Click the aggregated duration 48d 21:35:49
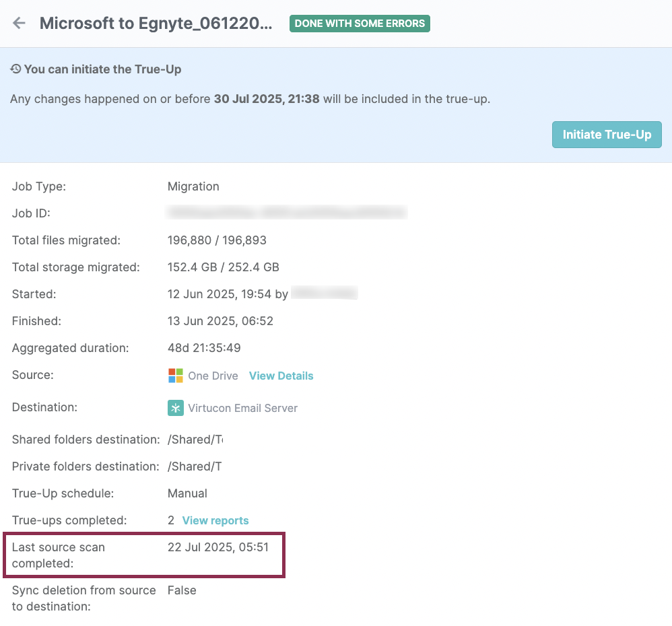This screenshot has height=626, width=672. pyautogui.click(x=204, y=348)
